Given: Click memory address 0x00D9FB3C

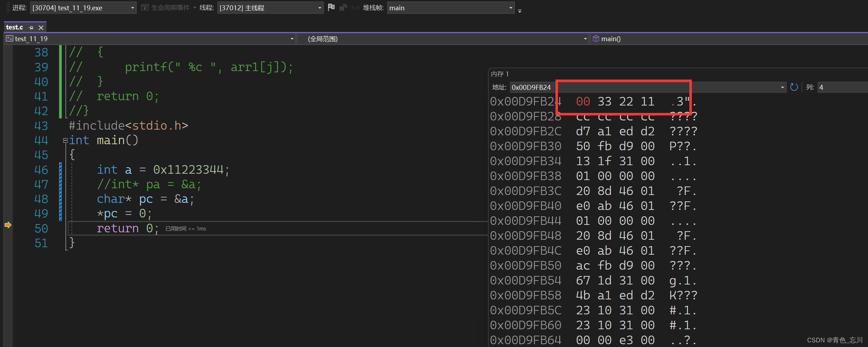Looking at the screenshot, I should point(526,191).
